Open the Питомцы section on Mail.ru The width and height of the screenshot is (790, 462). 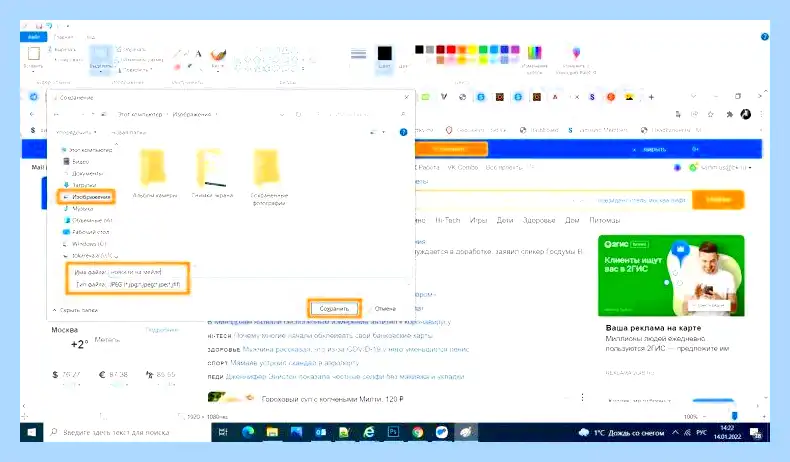604,220
